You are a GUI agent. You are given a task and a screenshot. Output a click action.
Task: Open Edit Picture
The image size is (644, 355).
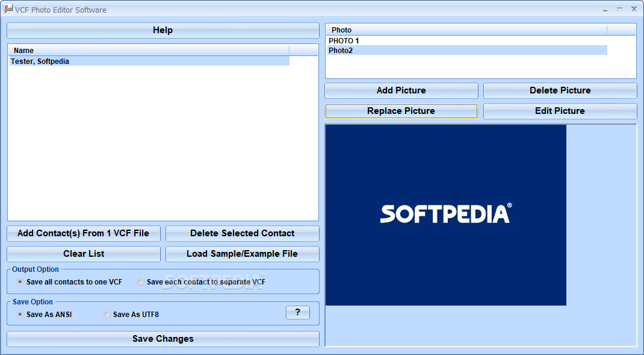pos(560,111)
